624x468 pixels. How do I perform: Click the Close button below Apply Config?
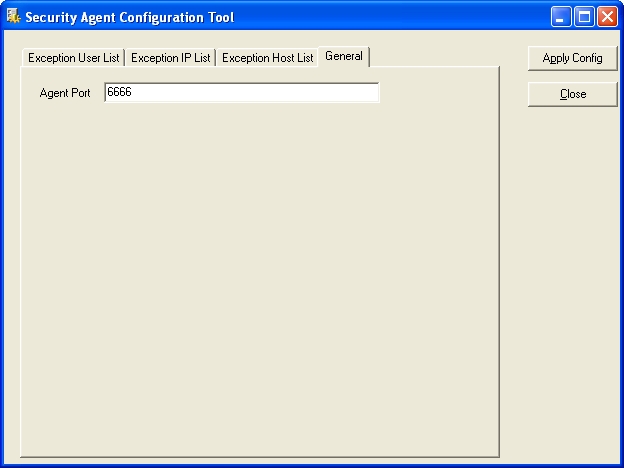(573, 94)
